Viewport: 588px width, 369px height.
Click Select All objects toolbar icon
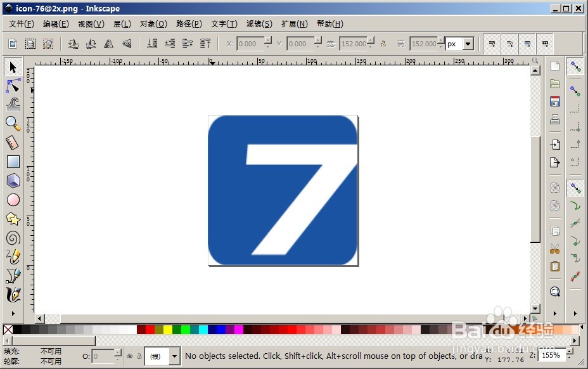[13, 44]
